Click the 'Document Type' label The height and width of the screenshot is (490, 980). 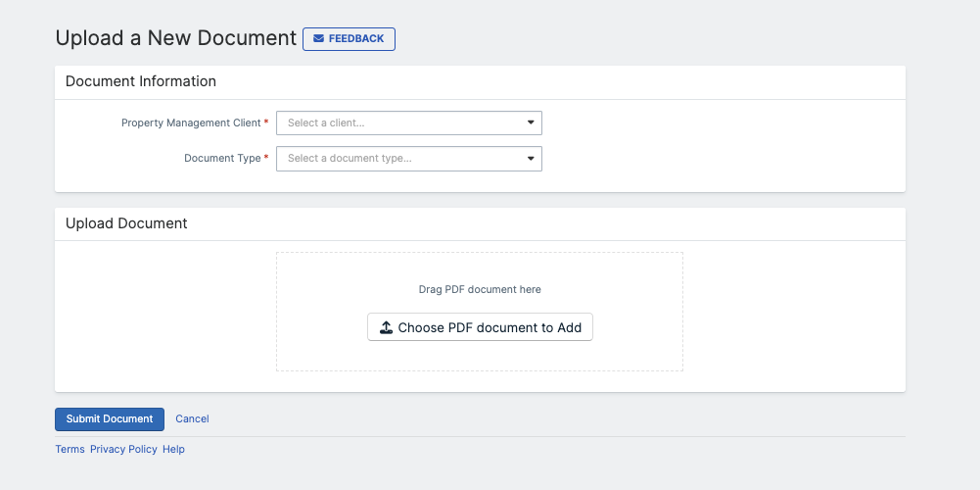point(222,159)
